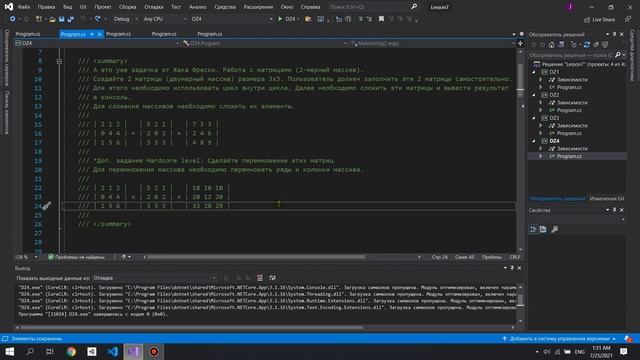Click the Open File folder icon
Image resolution: width=640 pixels, height=360 pixels.
click(x=52, y=19)
